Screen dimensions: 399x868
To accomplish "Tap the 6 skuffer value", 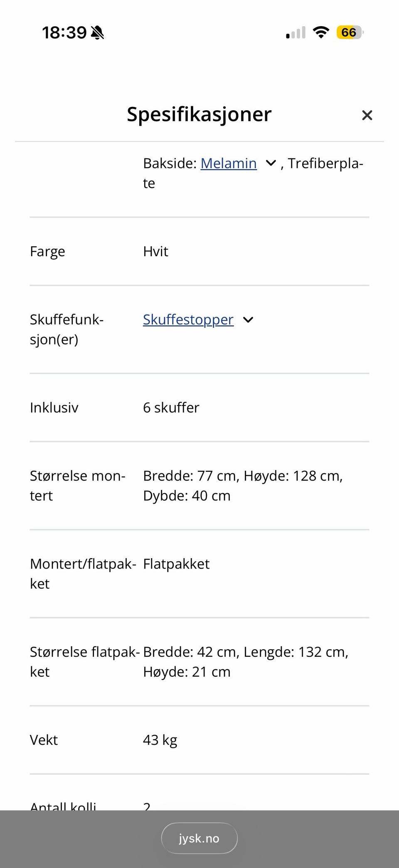I will pyautogui.click(x=171, y=408).
